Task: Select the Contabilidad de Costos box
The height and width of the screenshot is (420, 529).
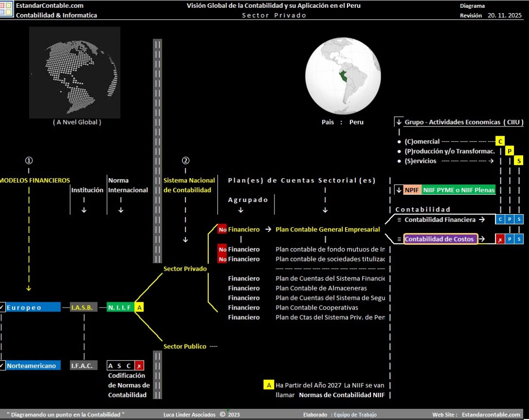Action: tap(440, 239)
